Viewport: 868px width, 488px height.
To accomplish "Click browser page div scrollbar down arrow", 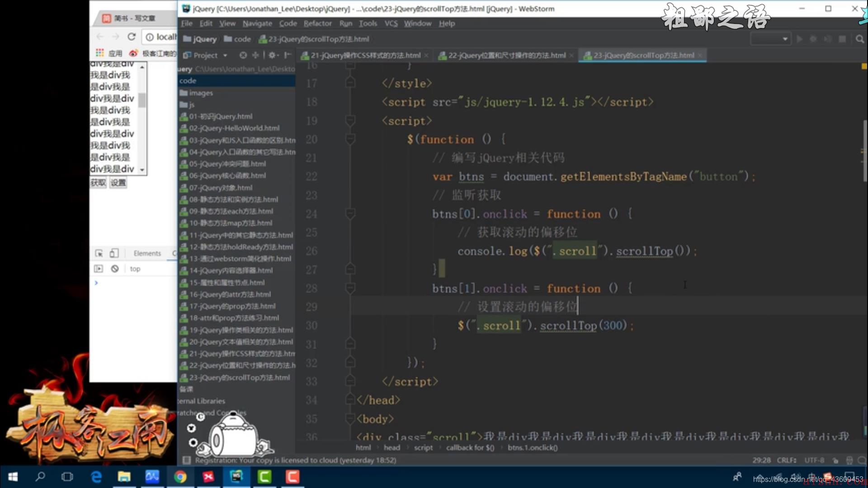I will tap(142, 170).
